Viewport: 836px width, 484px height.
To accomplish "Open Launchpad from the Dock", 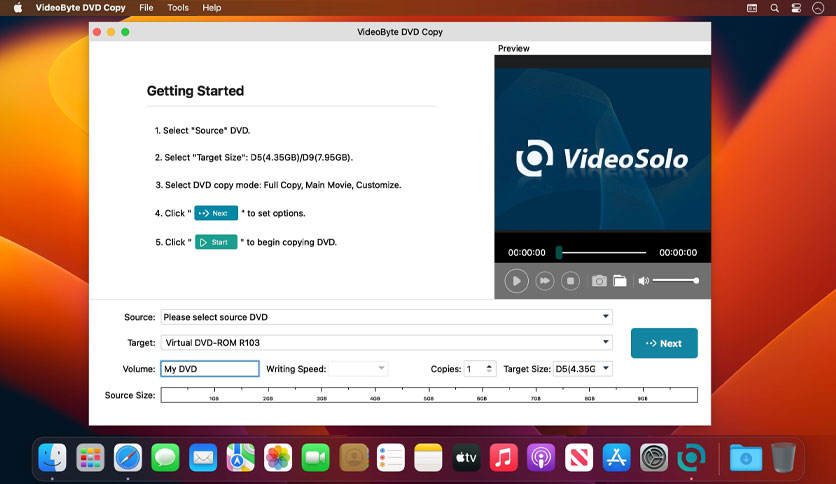I will click(90, 457).
